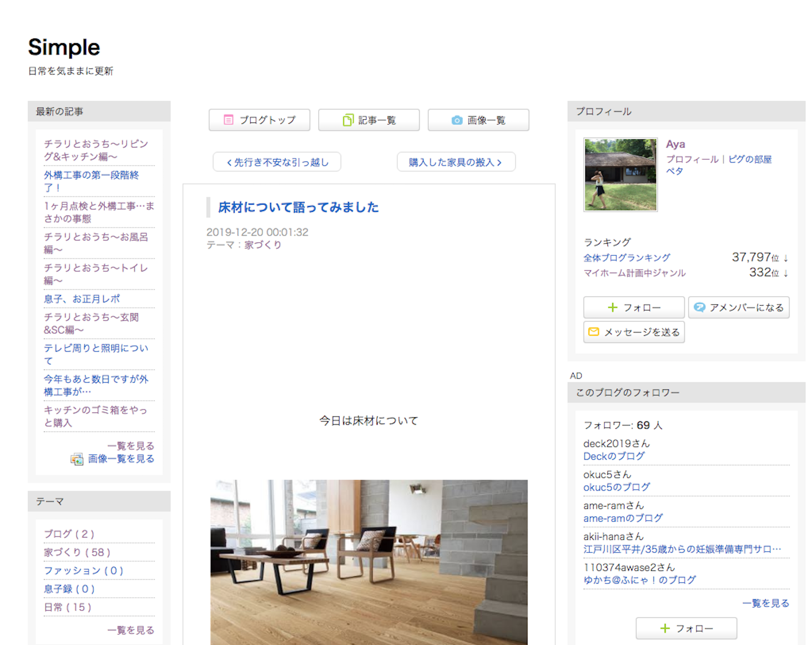Click アメンバーになる button
The image size is (812, 645).
pyautogui.click(x=739, y=308)
